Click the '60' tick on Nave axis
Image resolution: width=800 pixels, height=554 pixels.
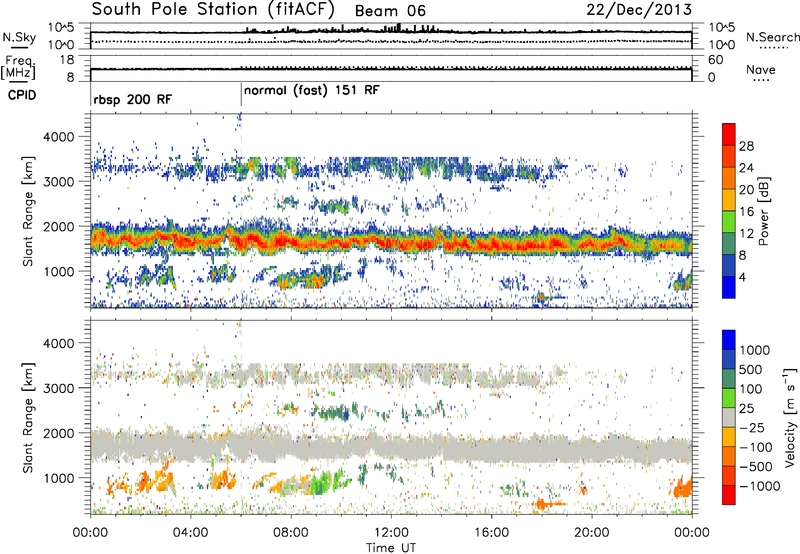(715, 60)
